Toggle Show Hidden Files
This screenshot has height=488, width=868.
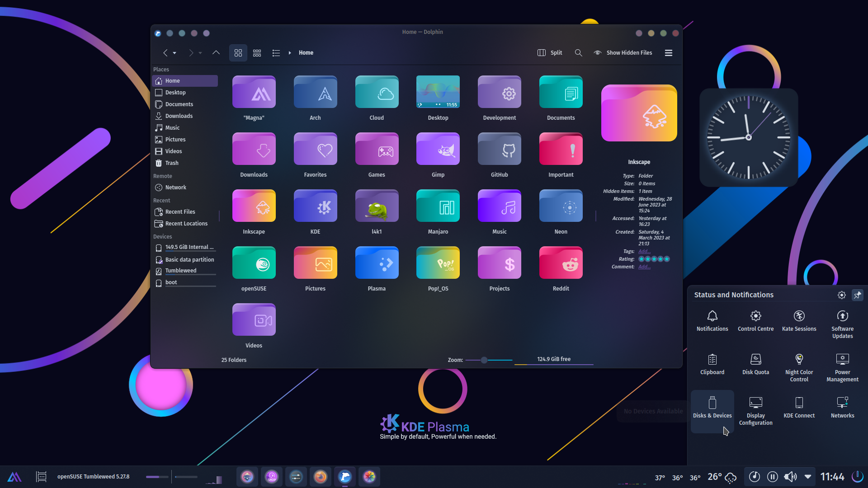(x=623, y=53)
